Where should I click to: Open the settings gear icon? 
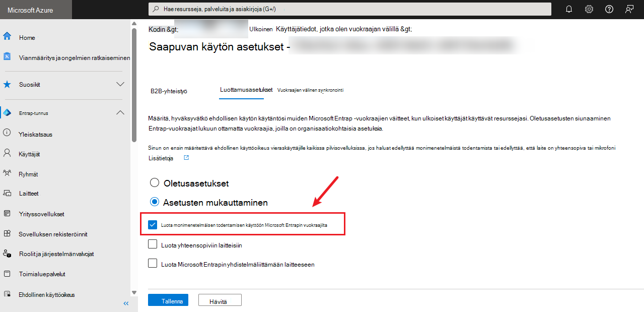[589, 9]
